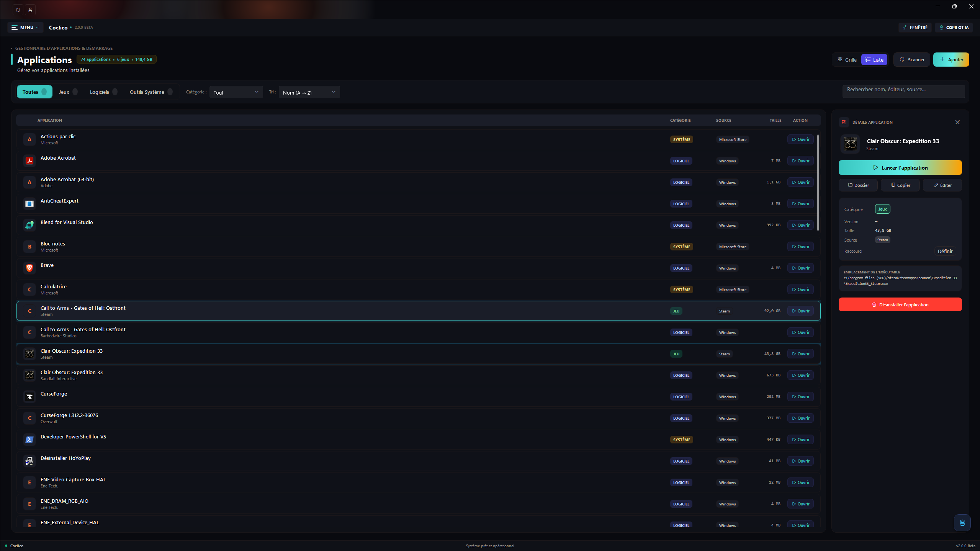
Task: Click the Developer PowerShell for VS icon
Action: click(29, 440)
